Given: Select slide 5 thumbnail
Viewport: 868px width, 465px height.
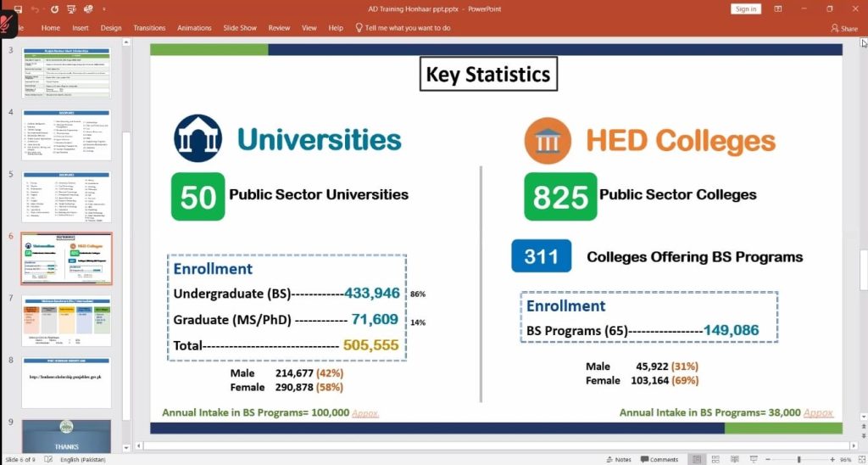Looking at the screenshot, I should coord(66,197).
